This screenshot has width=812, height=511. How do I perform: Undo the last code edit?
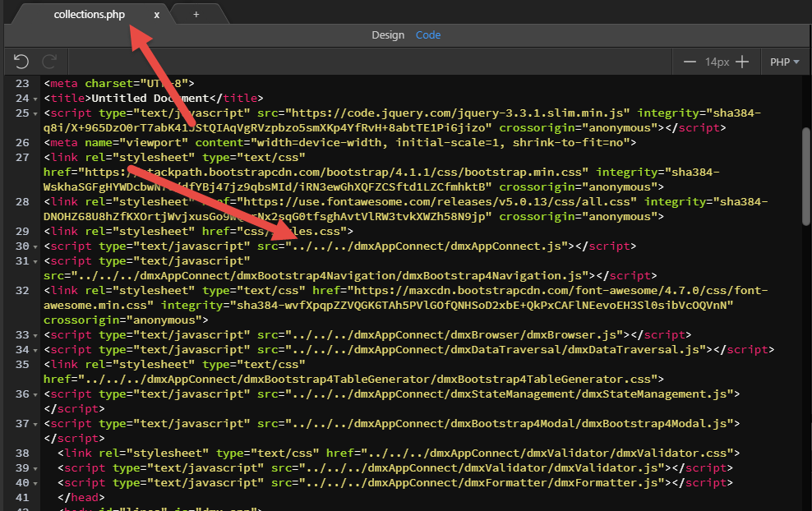21,62
